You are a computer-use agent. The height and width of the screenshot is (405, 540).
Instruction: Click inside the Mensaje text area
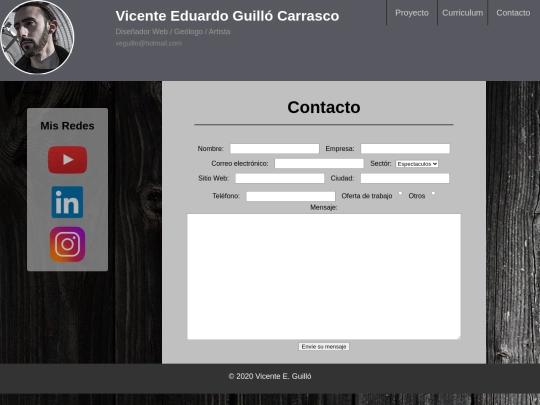click(x=324, y=277)
